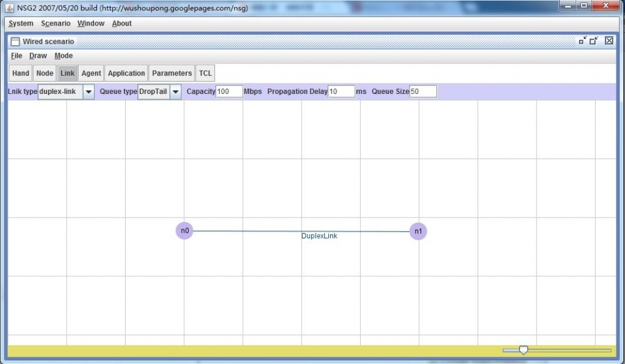The width and height of the screenshot is (625, 364).
Task: Click the Java icon in title bar
Action: pyautogui.click(x=10, y=7)
